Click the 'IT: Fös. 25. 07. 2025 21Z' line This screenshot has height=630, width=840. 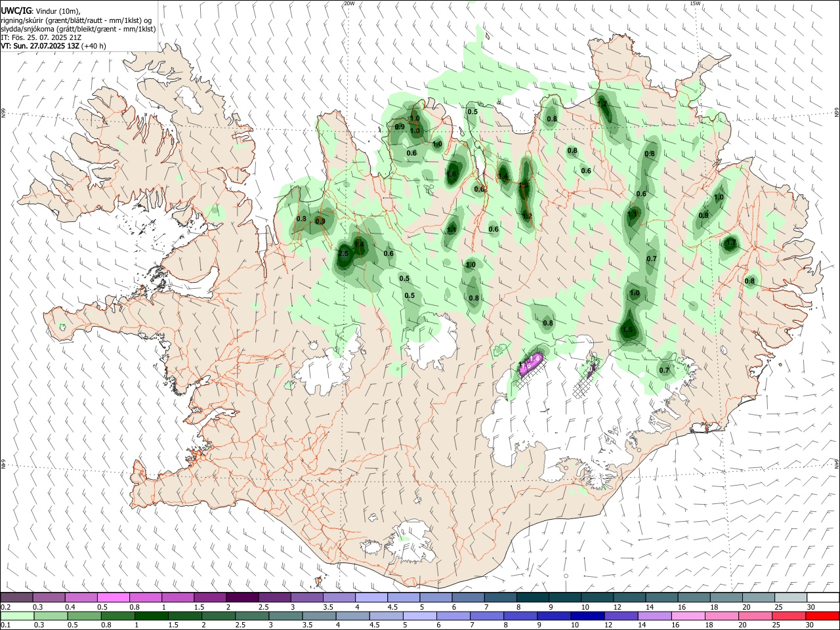tap(41, 37)
